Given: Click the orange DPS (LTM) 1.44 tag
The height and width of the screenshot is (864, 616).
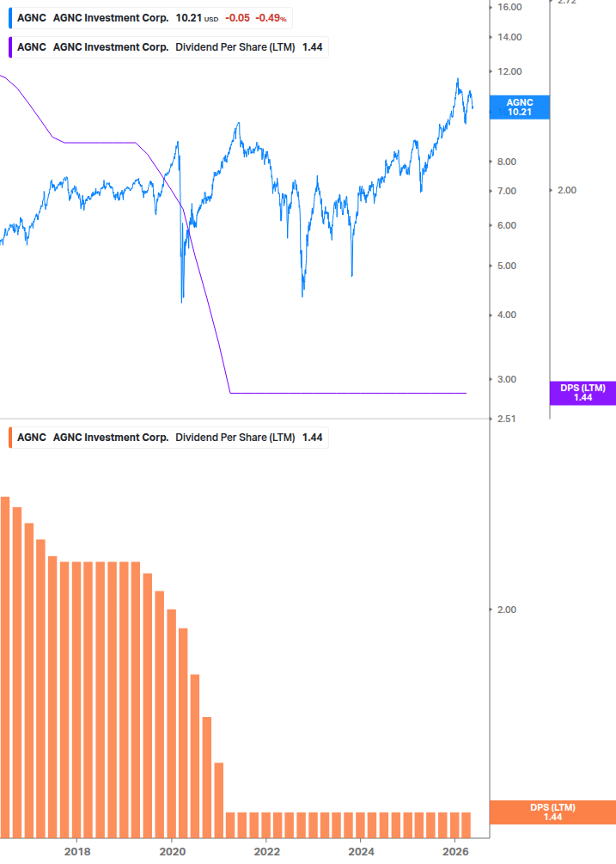Looking at the screenshot, I should pyautogui.click(x=552, y=812).
